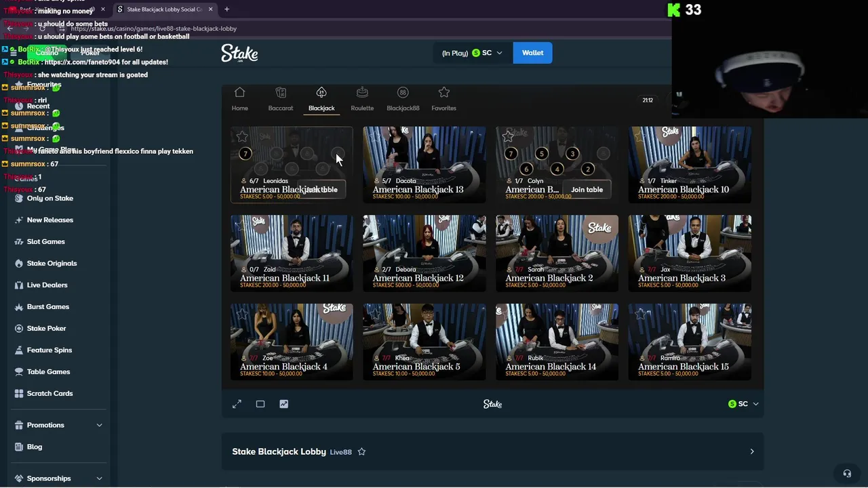Expand the Sponsorships section chevron
The height and width of the screenshot is (488, 868).
(x=99, y=479)
